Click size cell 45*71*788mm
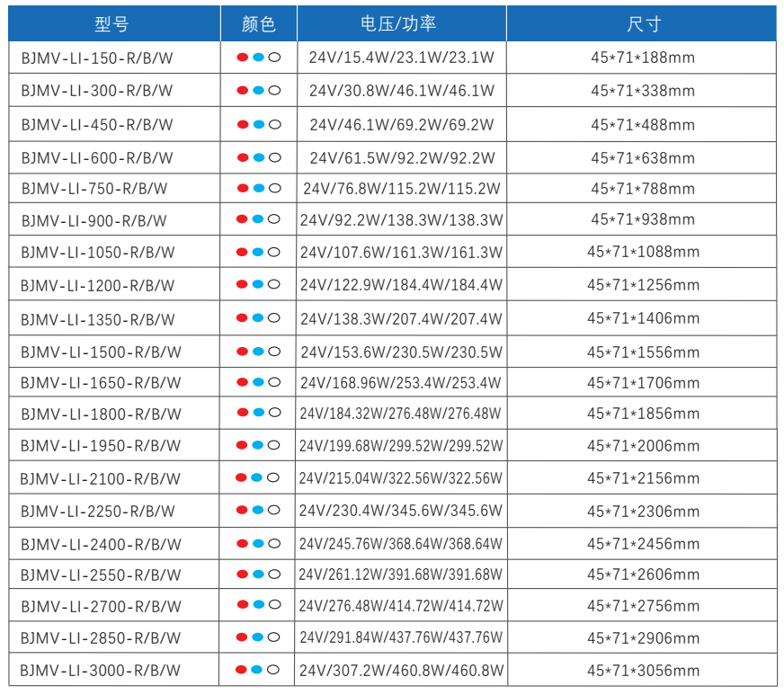Image resolution: width=784 pixels, height=695 pixels. tap(643, 189)
